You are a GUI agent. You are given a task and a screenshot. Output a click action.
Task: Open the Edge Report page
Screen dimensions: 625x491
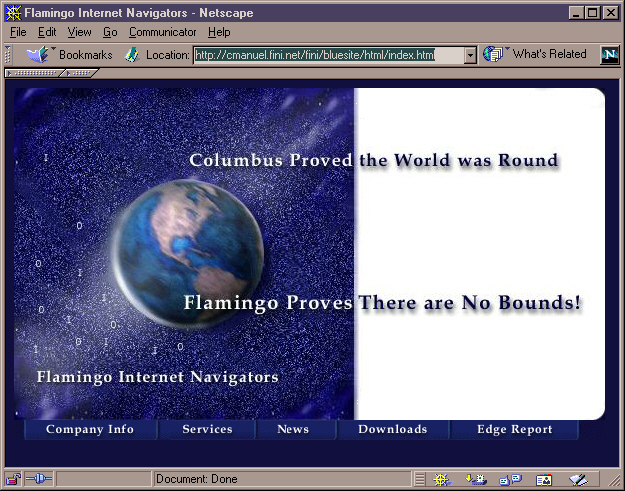[x=515, y=430]
